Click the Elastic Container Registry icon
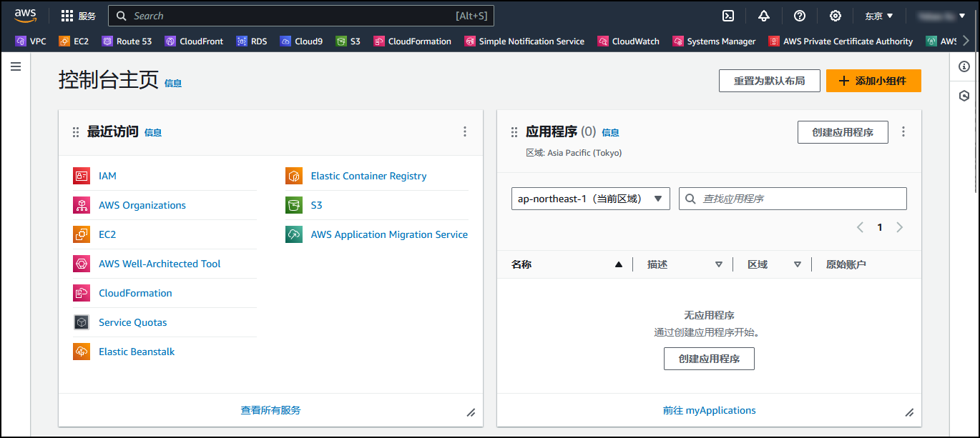This screenshot has height=438, width=980. [x=294, y=176]
